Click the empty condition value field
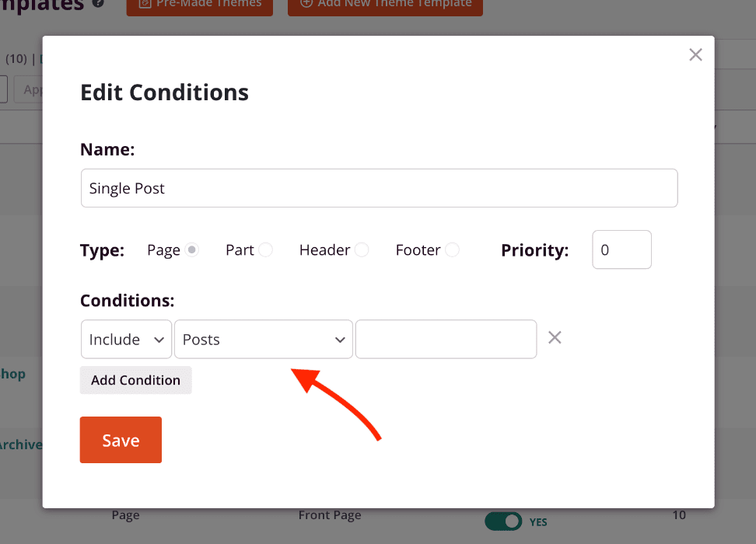 [x=446, y=340]
